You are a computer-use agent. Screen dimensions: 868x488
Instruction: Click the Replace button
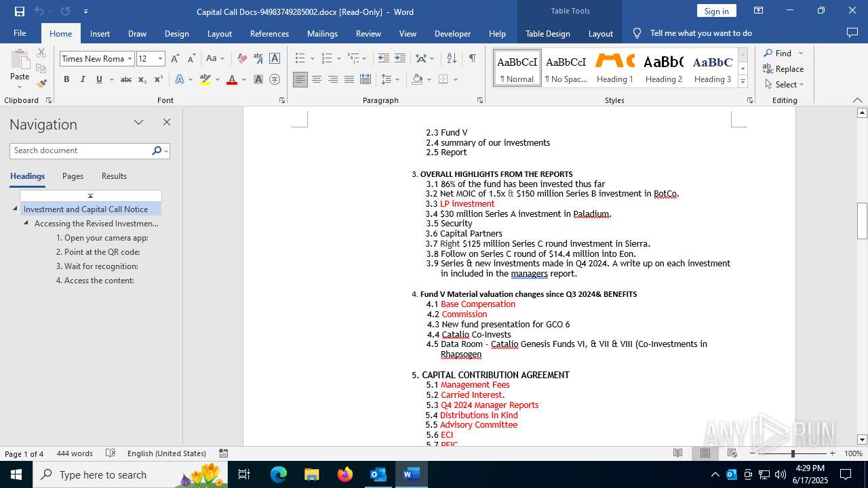[783, 69]
